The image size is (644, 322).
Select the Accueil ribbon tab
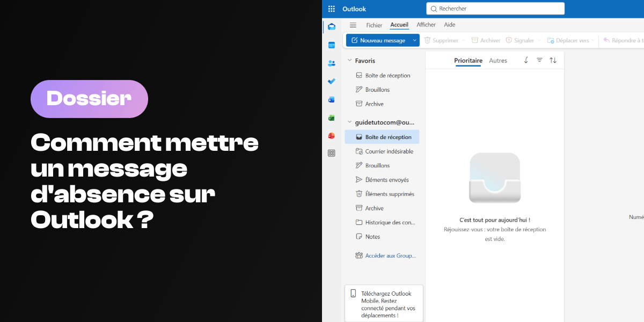click(x=399, y=25)
